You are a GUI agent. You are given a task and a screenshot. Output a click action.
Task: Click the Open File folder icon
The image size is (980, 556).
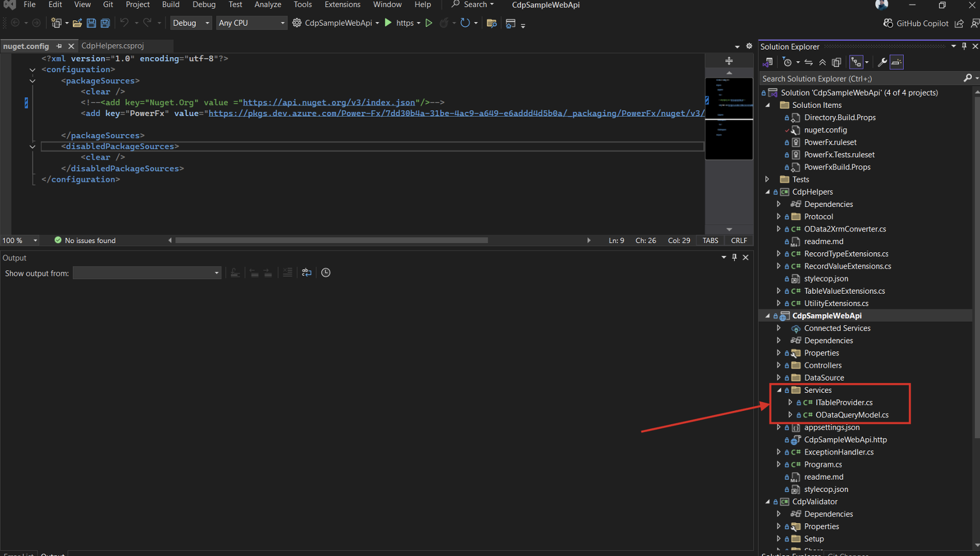(77, 23)
